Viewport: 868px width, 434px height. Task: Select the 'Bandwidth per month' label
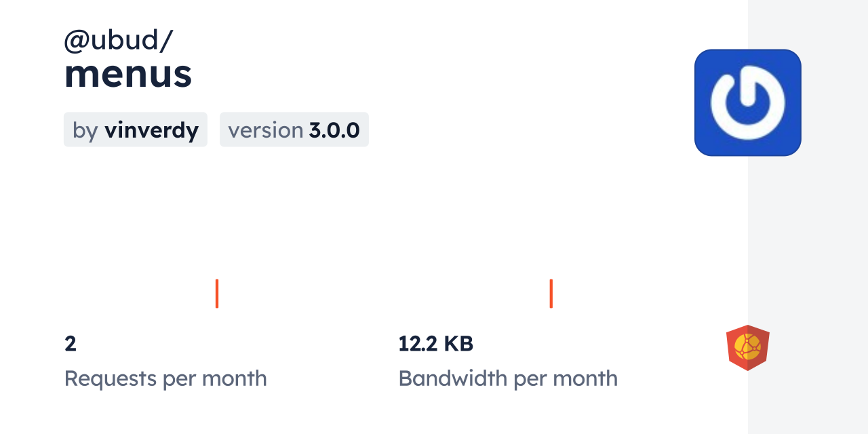pyautogui.click(x=508, y=378)
